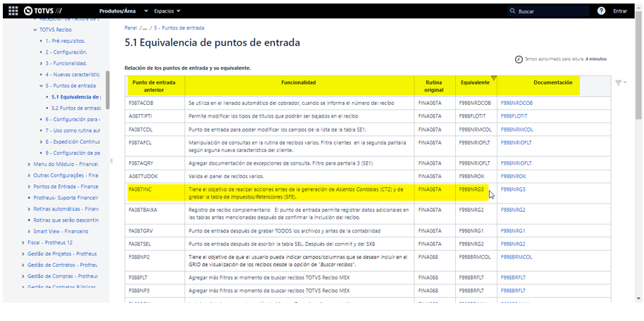Click the TOTVS logo
Viewport: 644px width, 321px height.
coord(43,11)
